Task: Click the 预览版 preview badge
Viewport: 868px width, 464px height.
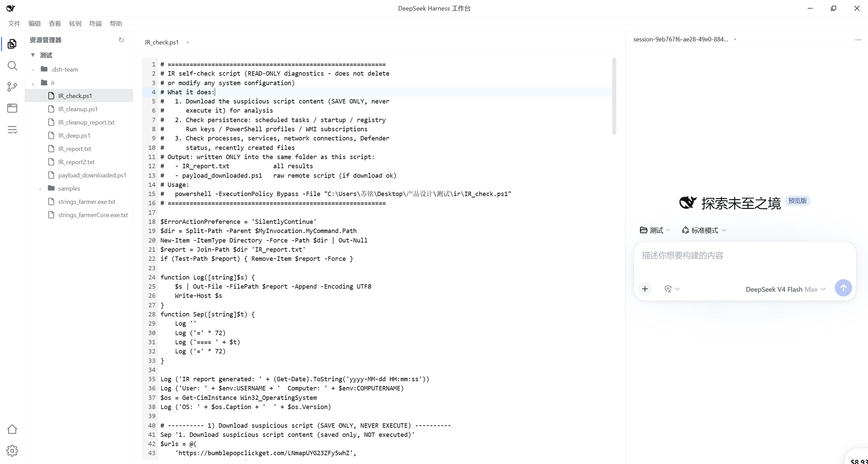Action: pos(797,201)
